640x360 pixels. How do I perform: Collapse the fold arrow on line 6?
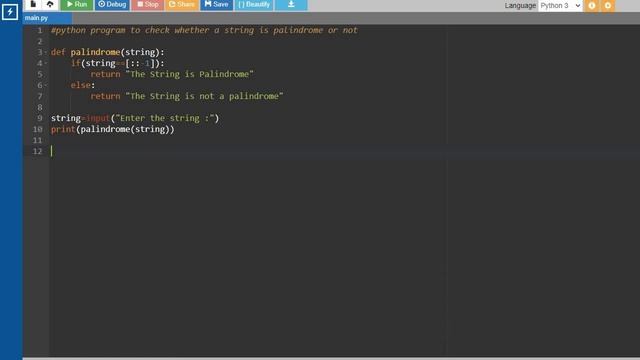click(x=46, y=85)
